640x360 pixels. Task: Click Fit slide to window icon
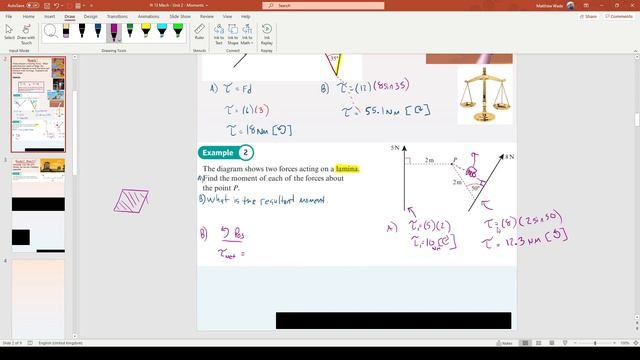point(636,343)
